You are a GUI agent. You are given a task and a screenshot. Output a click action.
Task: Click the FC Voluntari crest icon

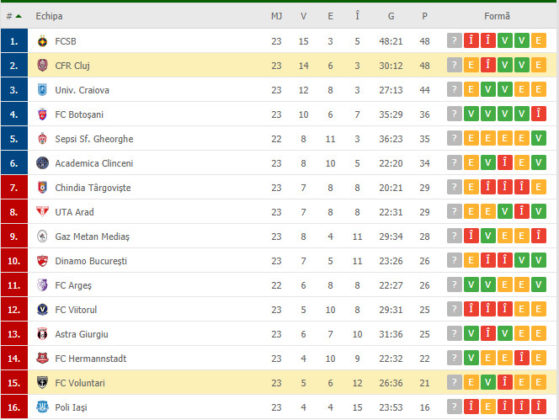pos(42,383)
